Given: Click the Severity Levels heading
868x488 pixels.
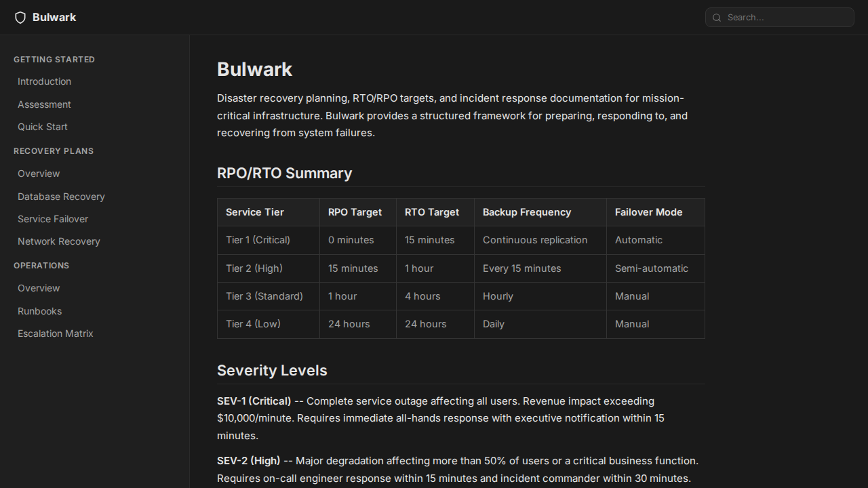Looking at the screenshot, I should coord(272,370).
